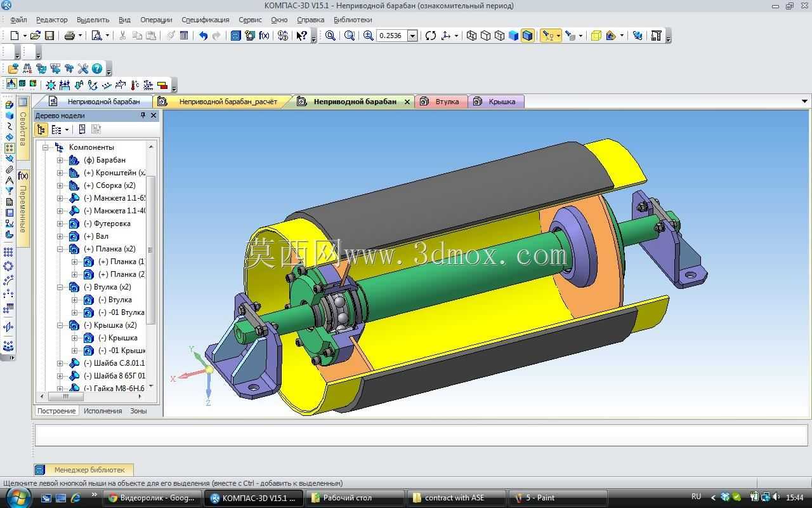Switch to the Зоны tab
The image size is (812, 508).
(138, 411)
